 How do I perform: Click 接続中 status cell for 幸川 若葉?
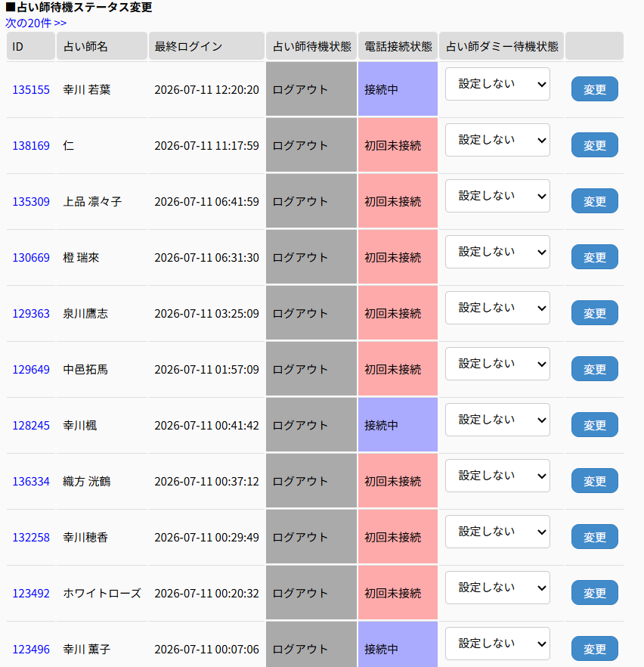coord(398,89)
